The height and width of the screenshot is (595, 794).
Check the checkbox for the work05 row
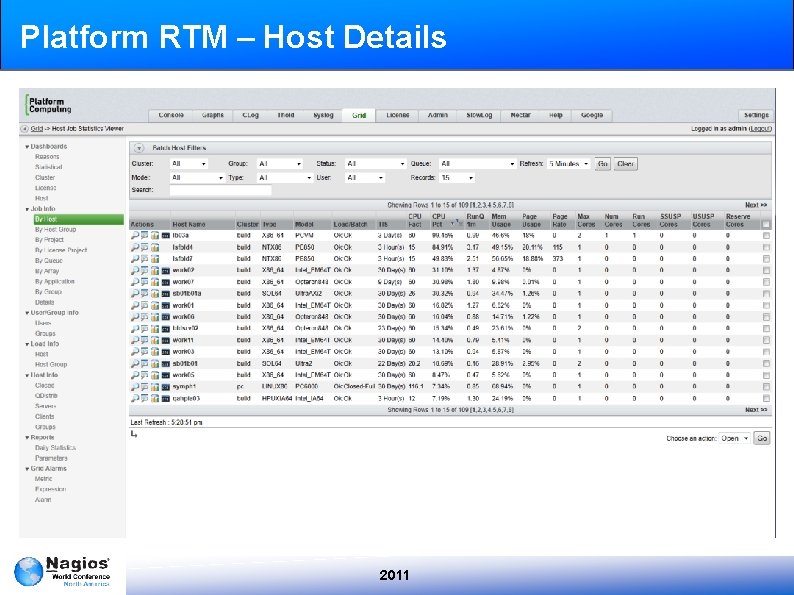[766, 375]
